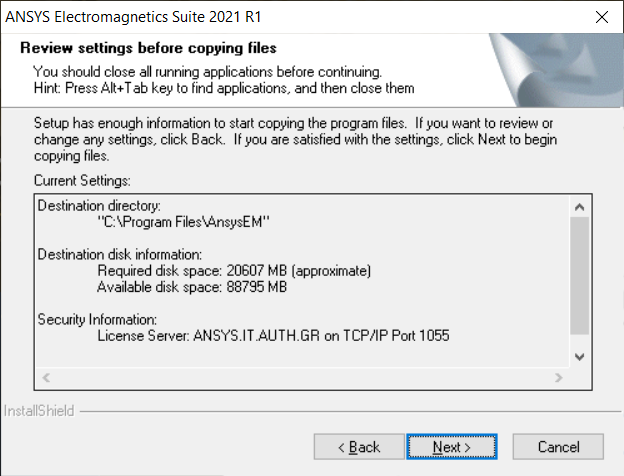Click the Destination directory label
This screenshot has height=476, width=624.
tap(99, 206)
